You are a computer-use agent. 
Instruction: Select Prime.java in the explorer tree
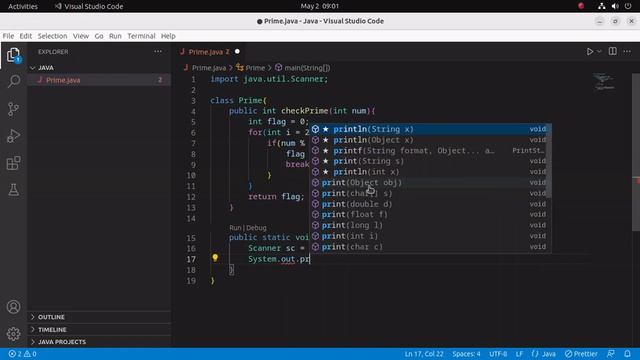(x=99, y=80)
